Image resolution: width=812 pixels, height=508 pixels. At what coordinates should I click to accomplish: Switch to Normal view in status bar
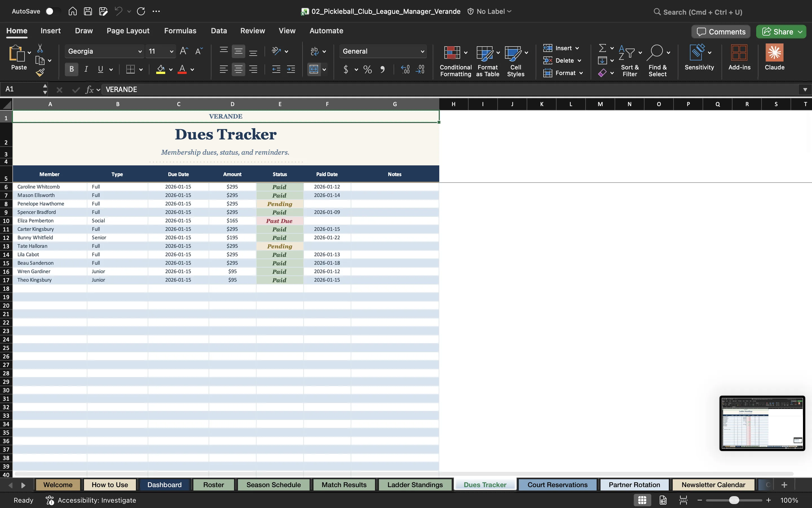click(x=642, y=500)
